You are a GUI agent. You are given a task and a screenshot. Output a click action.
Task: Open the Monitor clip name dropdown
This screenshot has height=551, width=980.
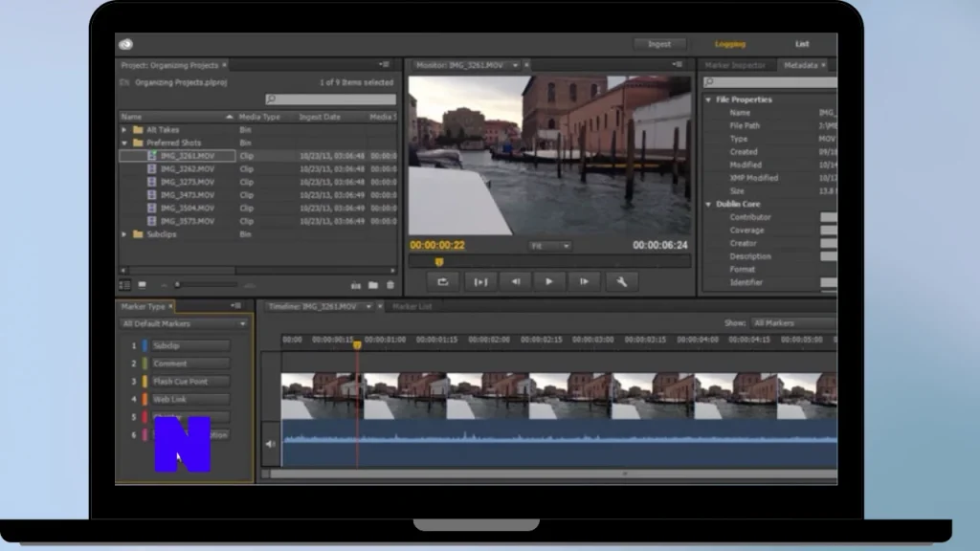[515, 65]
